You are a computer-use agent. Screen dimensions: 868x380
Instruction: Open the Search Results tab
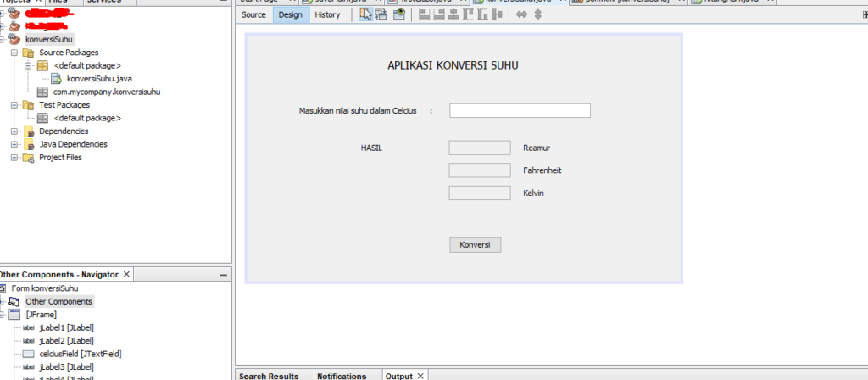click(269, 375)
